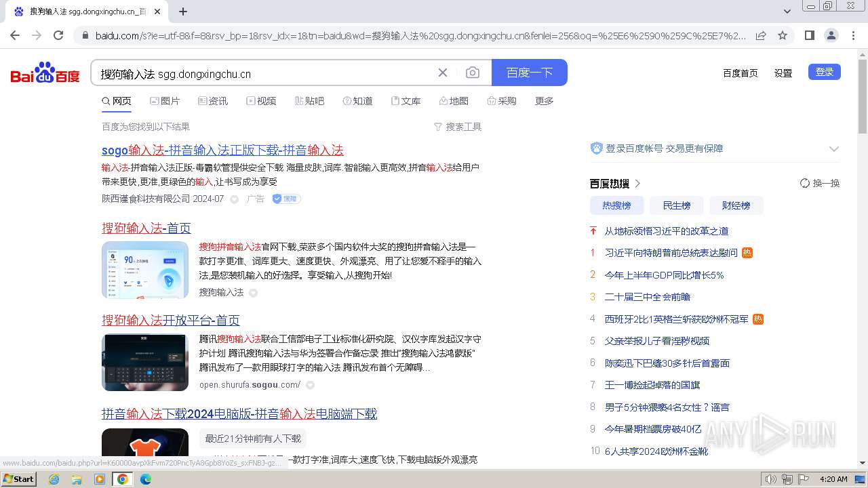Open tab search dropdown arrow

tap(787, 12)
